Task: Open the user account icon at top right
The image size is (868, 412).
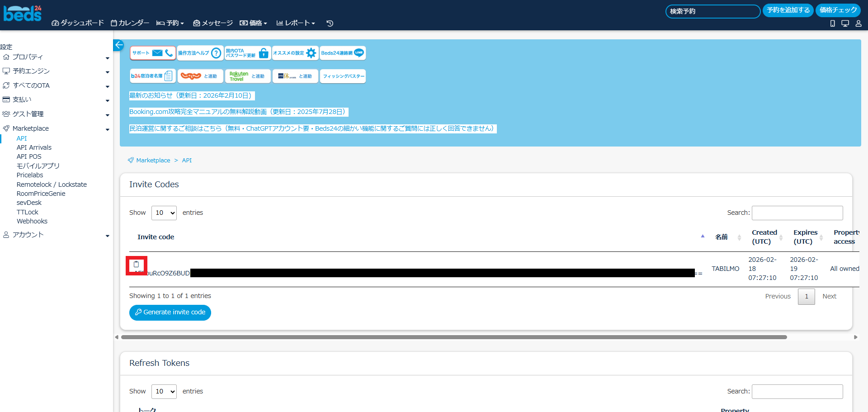Action: [858, 24]
